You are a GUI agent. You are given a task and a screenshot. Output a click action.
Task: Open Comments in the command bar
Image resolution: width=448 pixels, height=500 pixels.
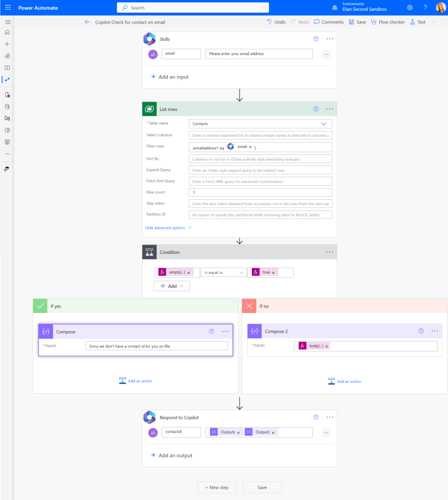pyautogui.click(x=329, y=22)
